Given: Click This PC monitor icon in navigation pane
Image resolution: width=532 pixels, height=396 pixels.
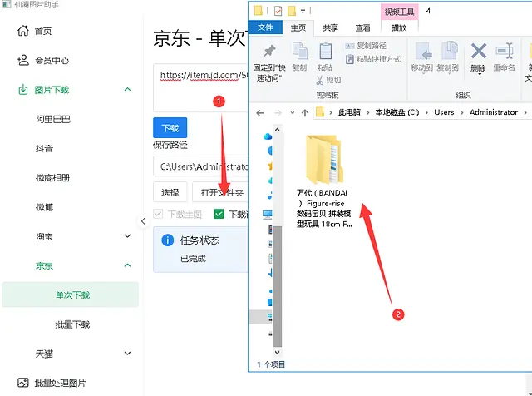Looking at the screenshot, I should coord(268,214).
